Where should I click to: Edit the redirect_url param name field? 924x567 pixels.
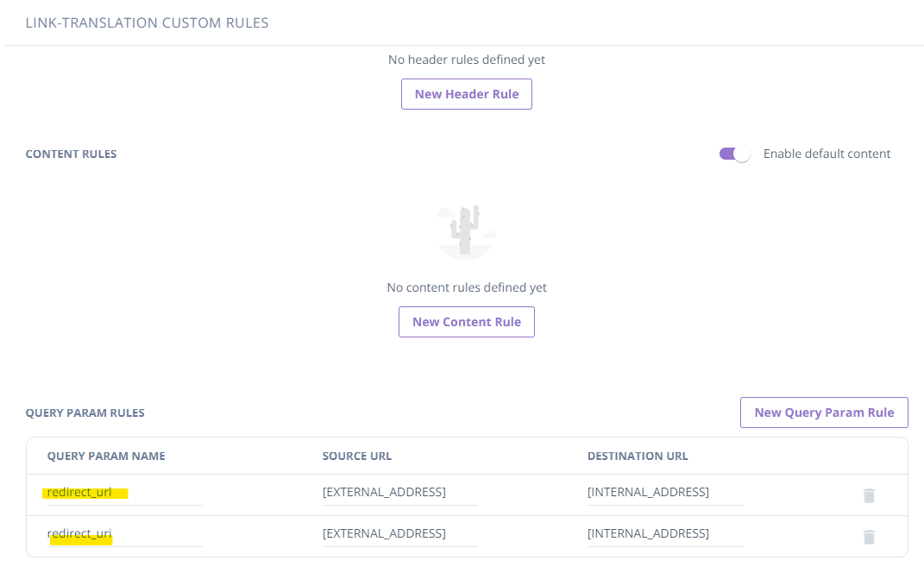tap(123, 492)
